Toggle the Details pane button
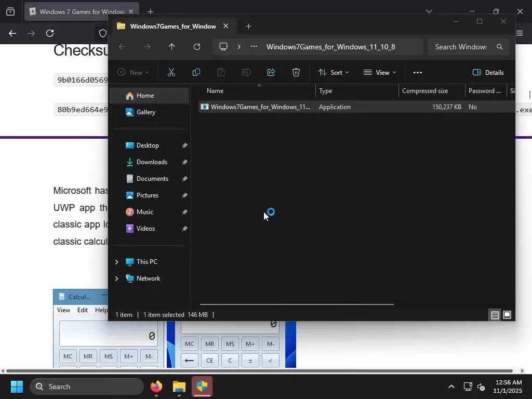 pos(488,73)
